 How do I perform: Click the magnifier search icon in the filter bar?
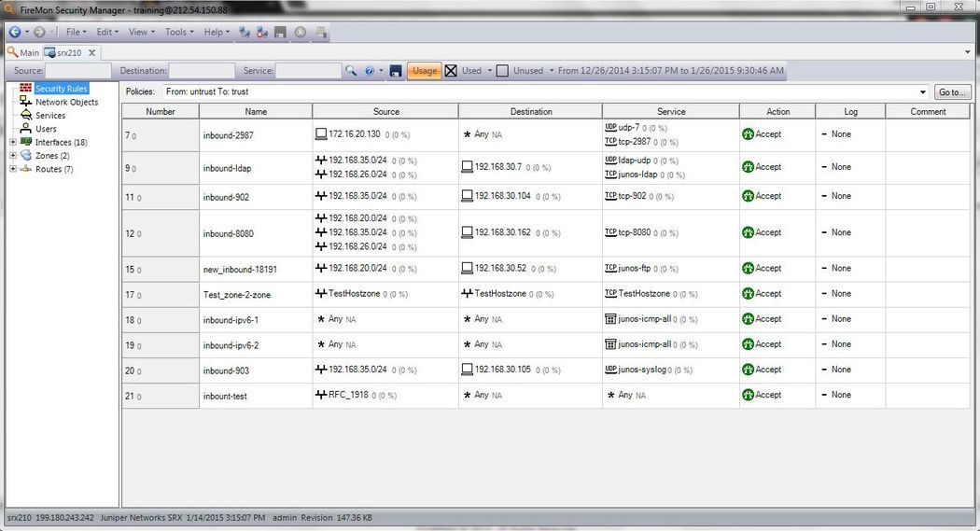point(351,71)
